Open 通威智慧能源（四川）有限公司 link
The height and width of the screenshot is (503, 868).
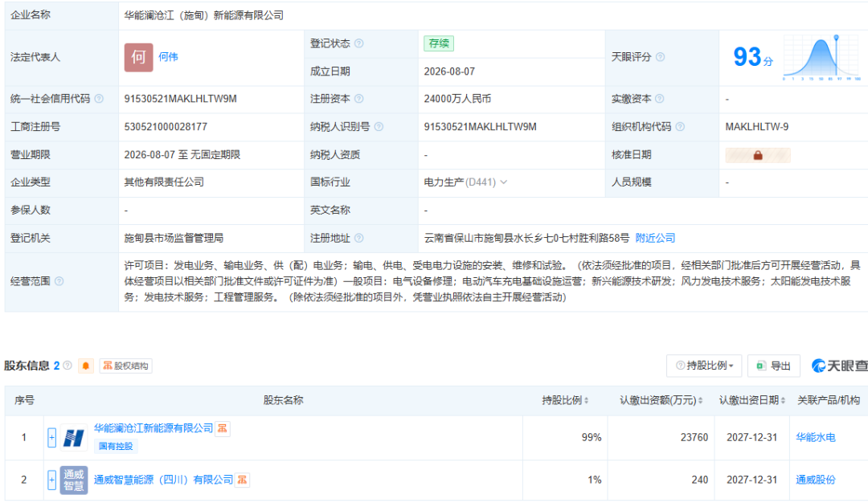point(163,480)
